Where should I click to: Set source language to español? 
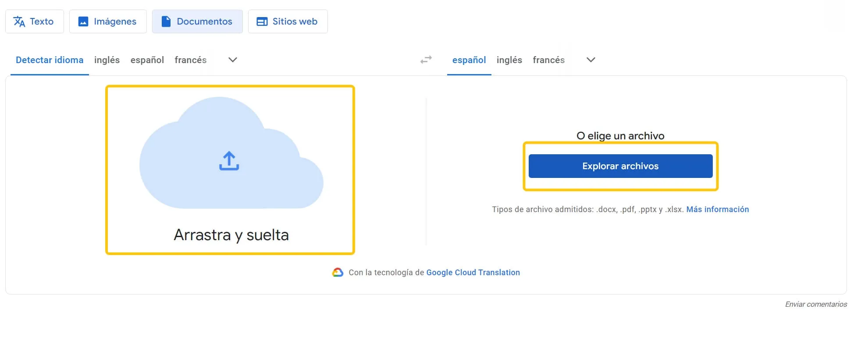(147, 60)
